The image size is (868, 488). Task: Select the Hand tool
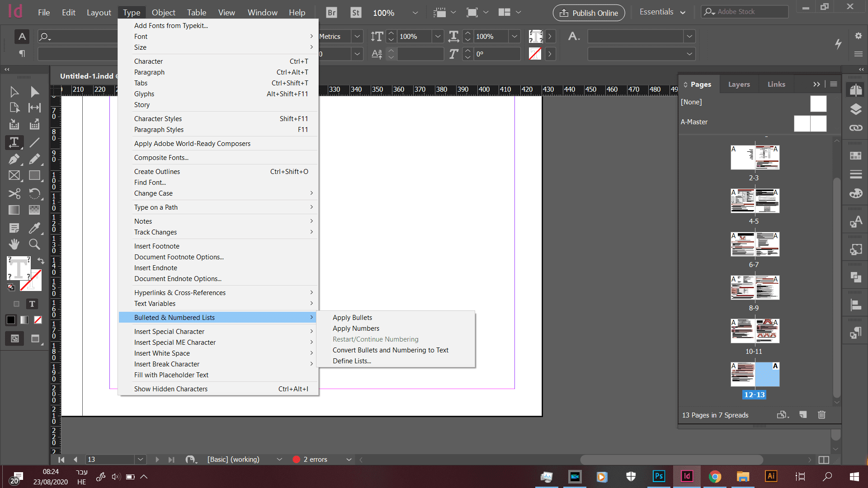pyautogui.click(x=14, y=244)
